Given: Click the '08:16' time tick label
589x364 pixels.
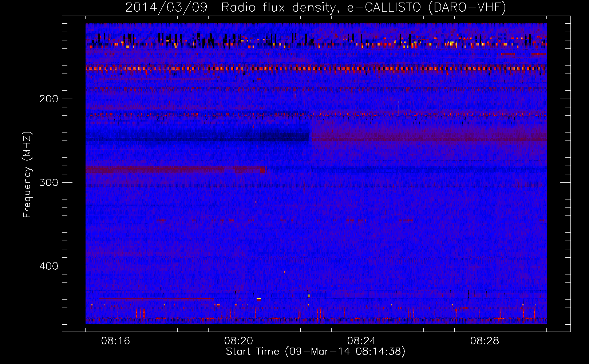Looking at the screenshot, I should pos(116,341).
